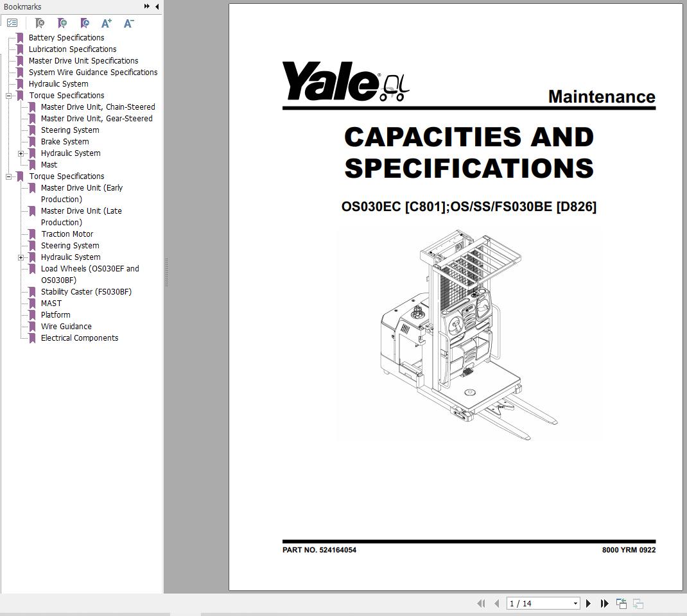Click the add new bookmark icon
687x616 pixels.
coord(62,22)
